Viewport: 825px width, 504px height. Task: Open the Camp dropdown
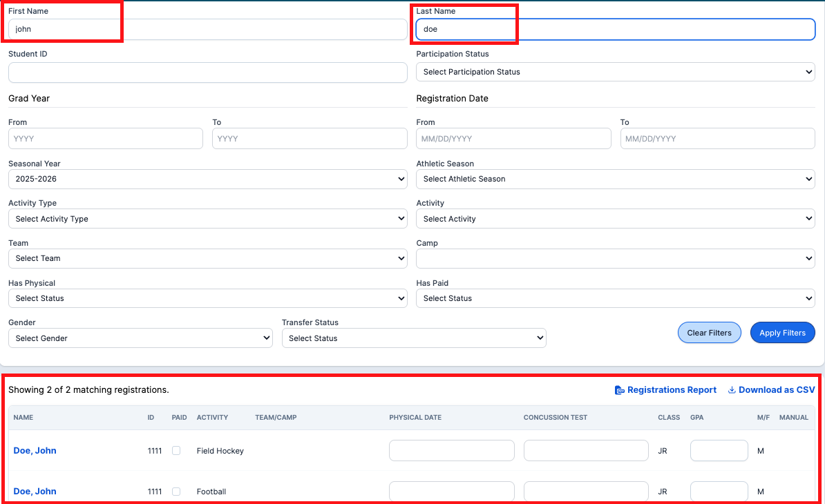click(x=615, y=259)
